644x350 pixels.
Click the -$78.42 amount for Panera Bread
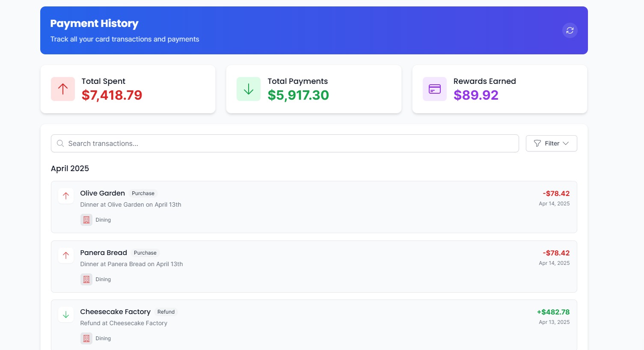[x=556, y=253]
